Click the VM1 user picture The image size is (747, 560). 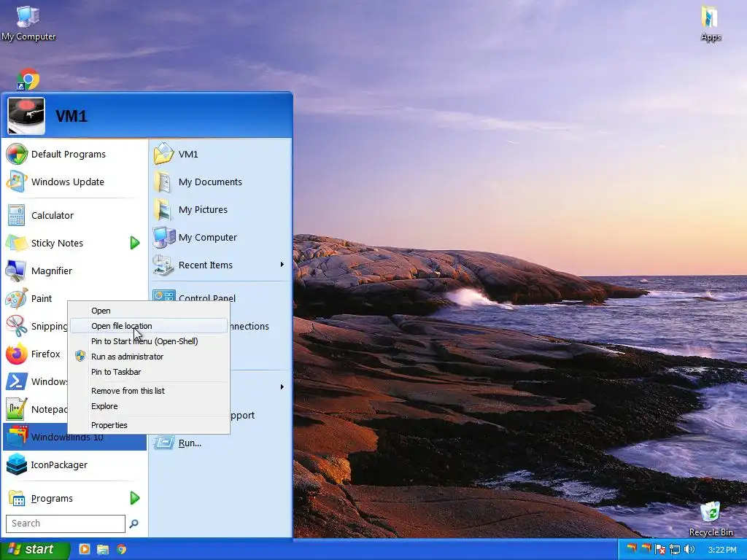pyautogui.click(x=26, y=116)
